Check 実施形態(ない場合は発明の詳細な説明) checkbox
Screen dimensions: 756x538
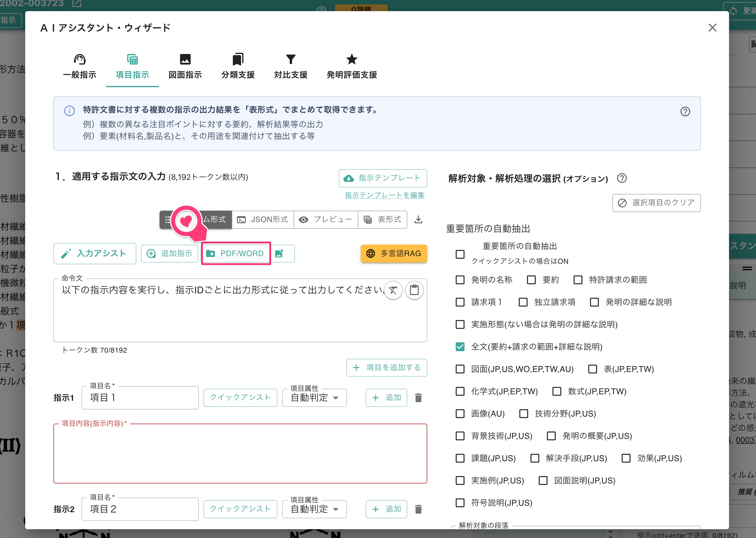point(460,324)
